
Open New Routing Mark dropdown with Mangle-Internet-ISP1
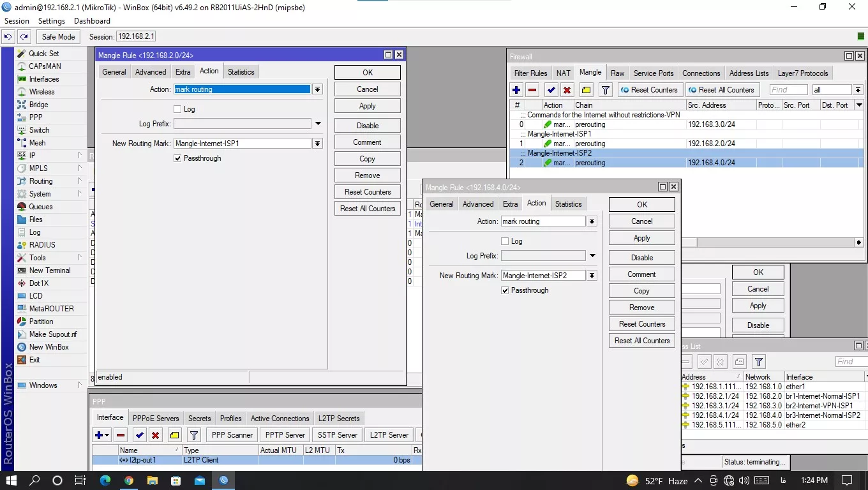pyautogui.click(x=317, y=144)
